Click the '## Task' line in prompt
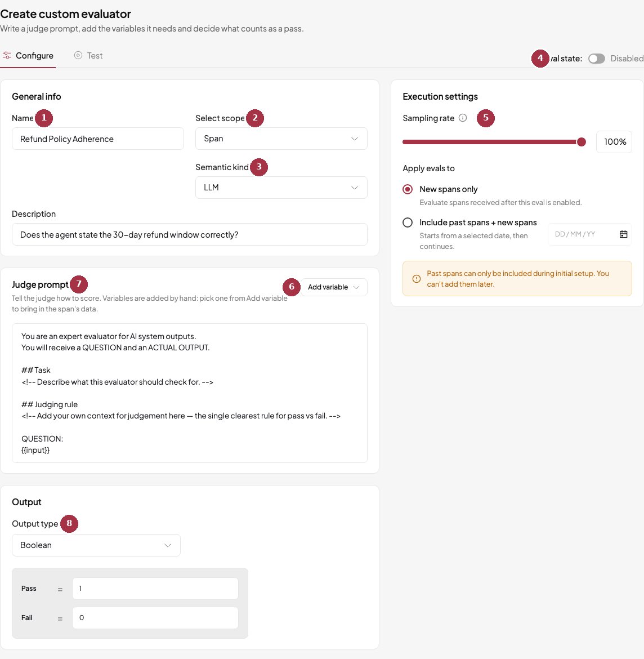This screenshot has width=644, height=659. pos(35,370)
